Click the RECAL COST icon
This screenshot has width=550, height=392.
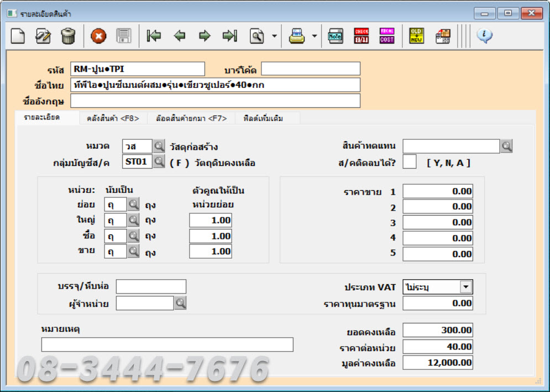(x=387, y=36)
